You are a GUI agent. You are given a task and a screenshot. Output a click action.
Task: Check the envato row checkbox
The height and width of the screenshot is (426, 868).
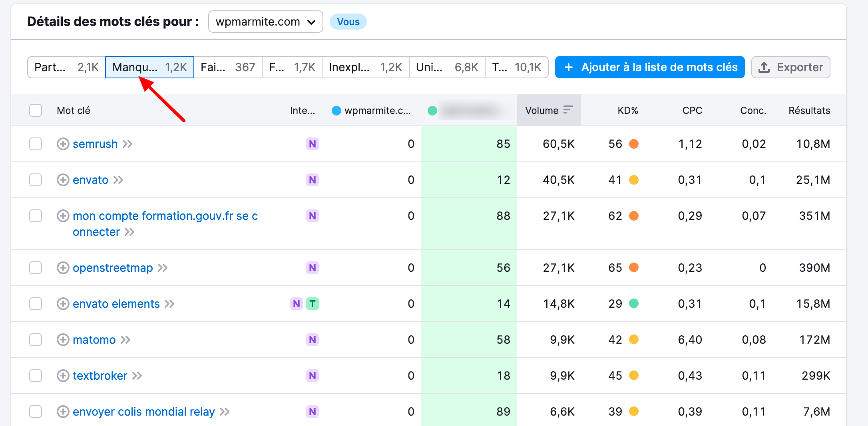point(36,180)
